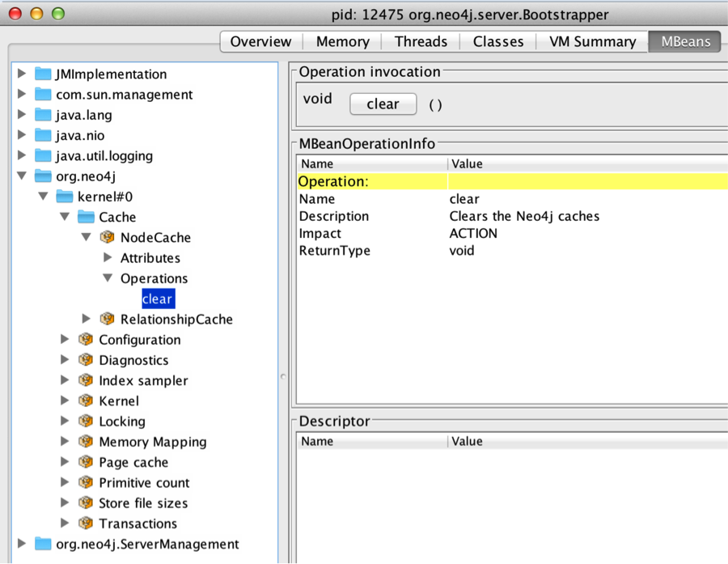728x564 pixels.
Task: Click the java.lang folder icon
Action: pyautogui.click(x=43, y=115)
